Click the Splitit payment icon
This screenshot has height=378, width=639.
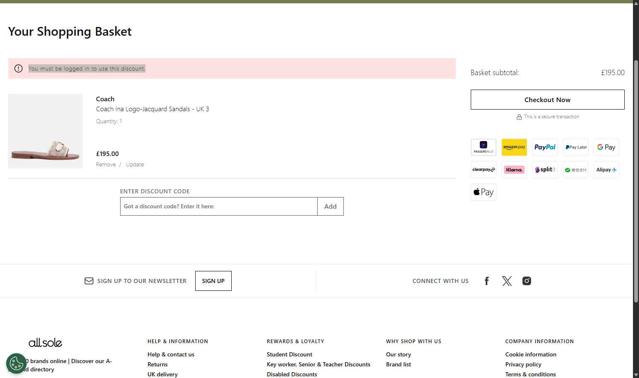point(545,169)
